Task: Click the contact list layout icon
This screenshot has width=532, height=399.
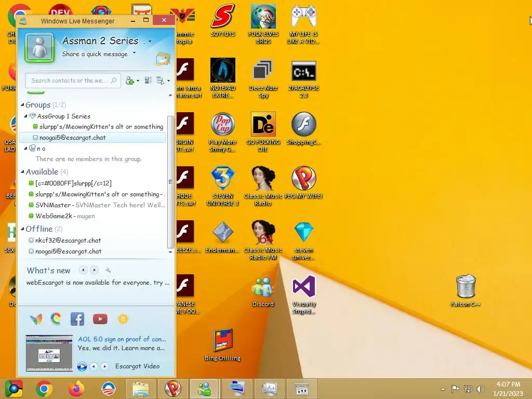Action: click(148, 81)
